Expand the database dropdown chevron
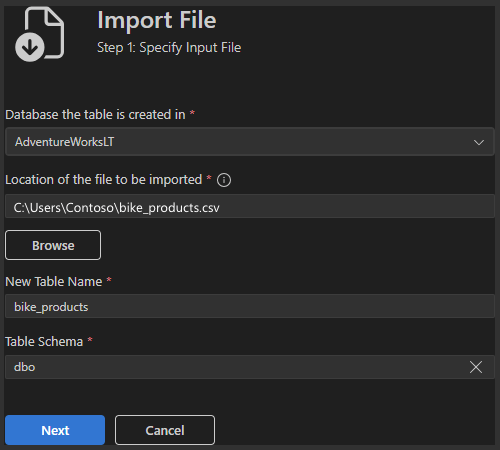 click(x=479, y=142)
